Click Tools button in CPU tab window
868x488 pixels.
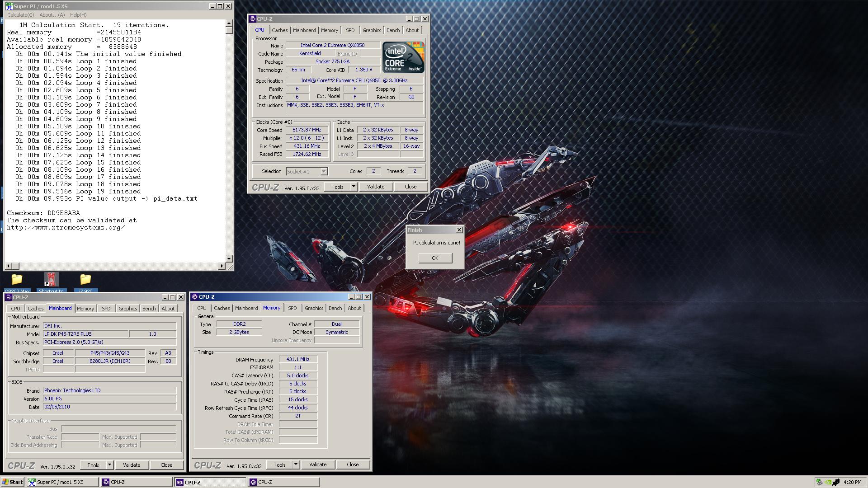tap(337, 187)
